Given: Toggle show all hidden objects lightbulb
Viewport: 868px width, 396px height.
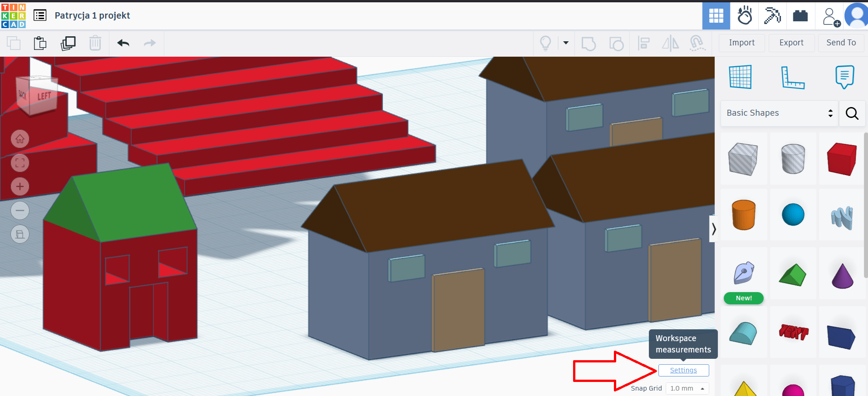Looking at the screenshot, I should pos(545,43).
